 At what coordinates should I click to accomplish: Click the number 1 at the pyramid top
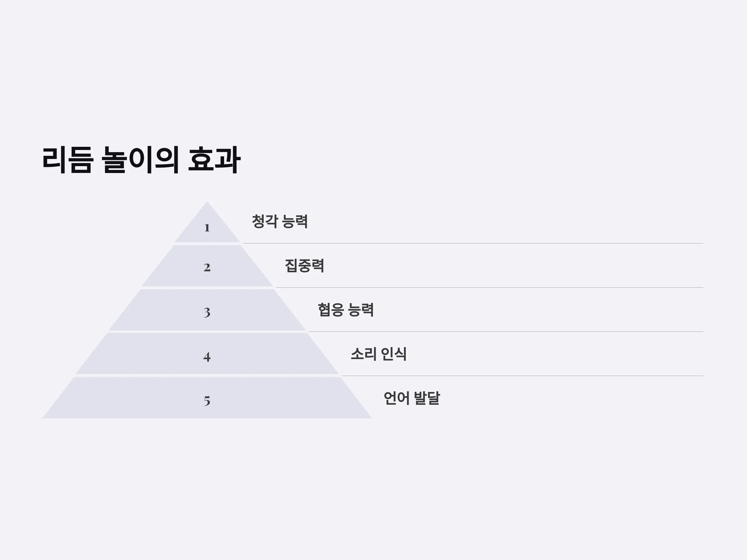click(x=207, y=228)
